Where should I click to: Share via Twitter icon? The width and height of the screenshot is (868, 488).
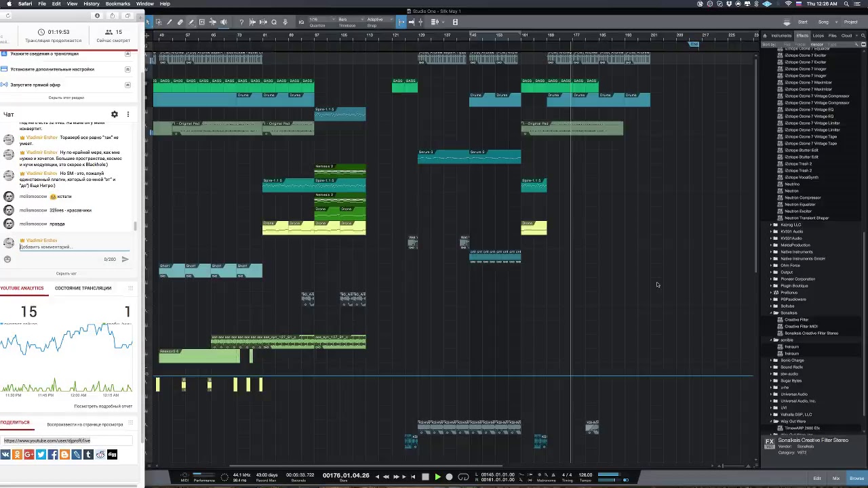41,455
